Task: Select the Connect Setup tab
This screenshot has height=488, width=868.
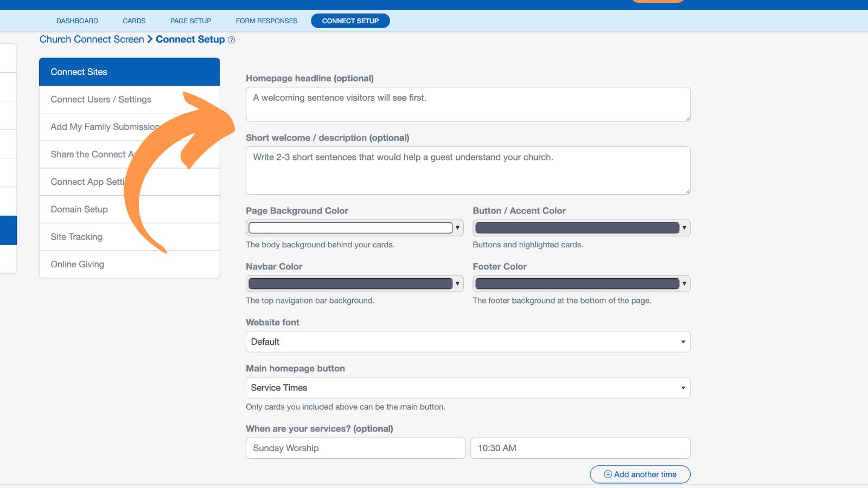Action: pyautogui.click(x=350, y=21)
